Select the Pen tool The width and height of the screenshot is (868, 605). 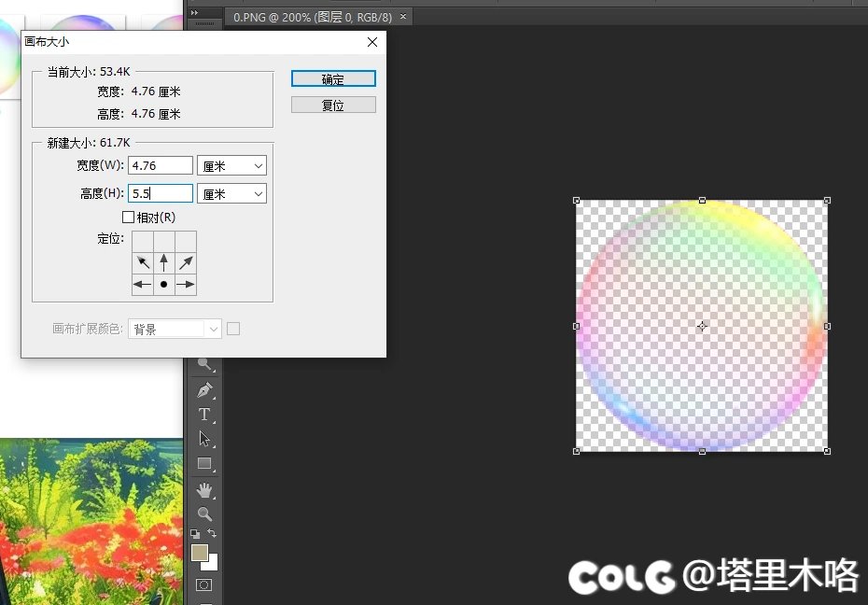pos(204,390)
